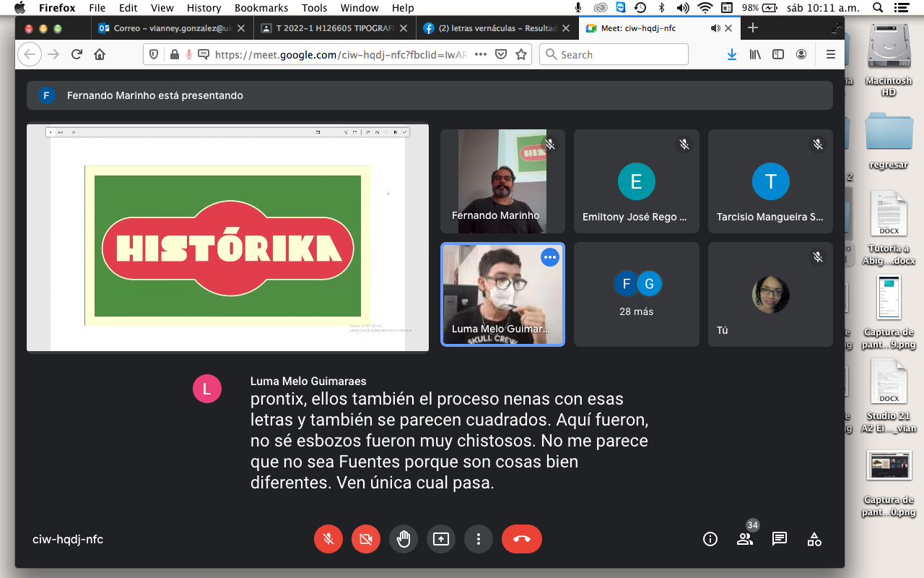Select Studio 21 A2 docx file on desktop
The height and width of the screenshot is (578, 924).
click(889, 396)
